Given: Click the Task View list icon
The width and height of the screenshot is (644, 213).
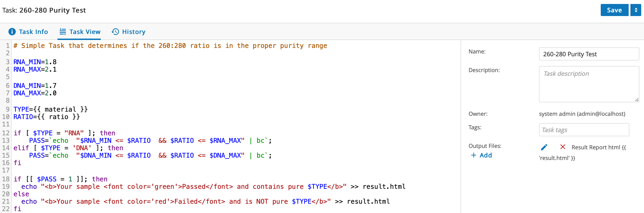Looking at the screenshot, I should [x=63, y=32].
